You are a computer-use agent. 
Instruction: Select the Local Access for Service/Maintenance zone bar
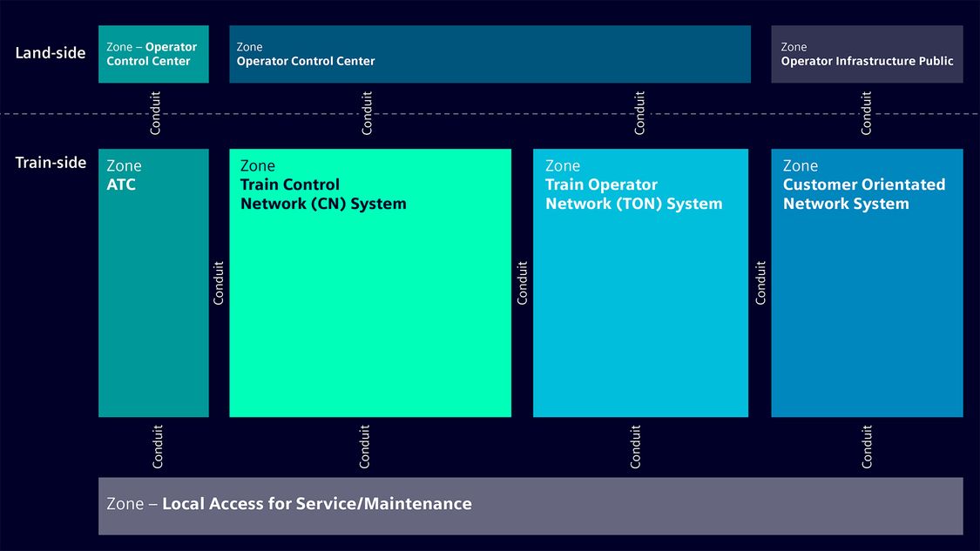pyautogui.click(x=531, y=505)
